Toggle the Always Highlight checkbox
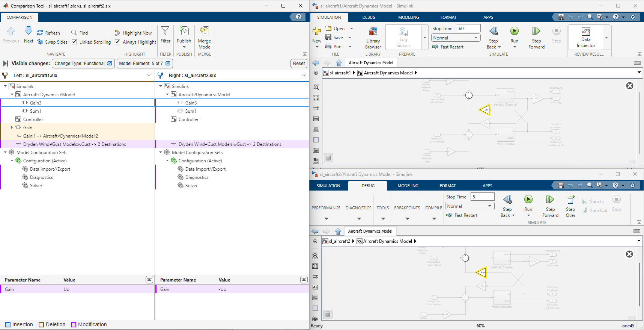The image size is (644, 330). click(117, 42)
